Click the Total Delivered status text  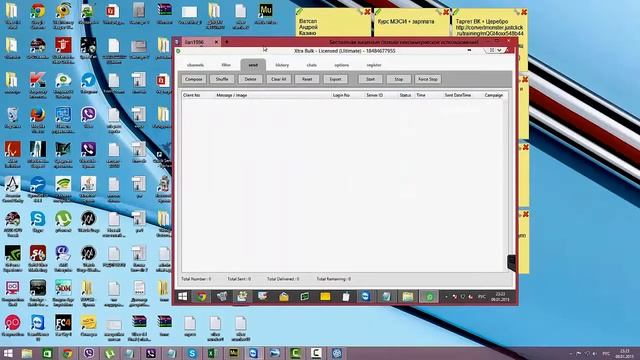pyautogui.click(x=283, y=279)
